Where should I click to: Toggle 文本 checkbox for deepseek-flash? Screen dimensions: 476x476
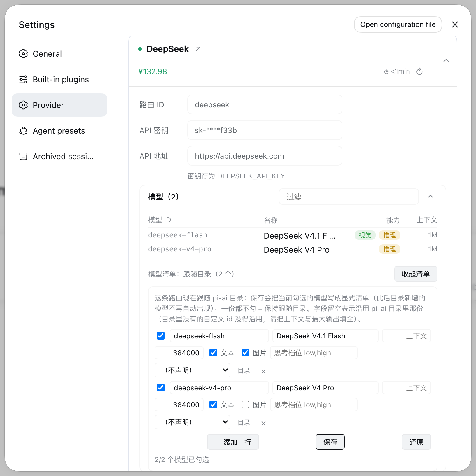pyautogui.click(x=213, y=353)
